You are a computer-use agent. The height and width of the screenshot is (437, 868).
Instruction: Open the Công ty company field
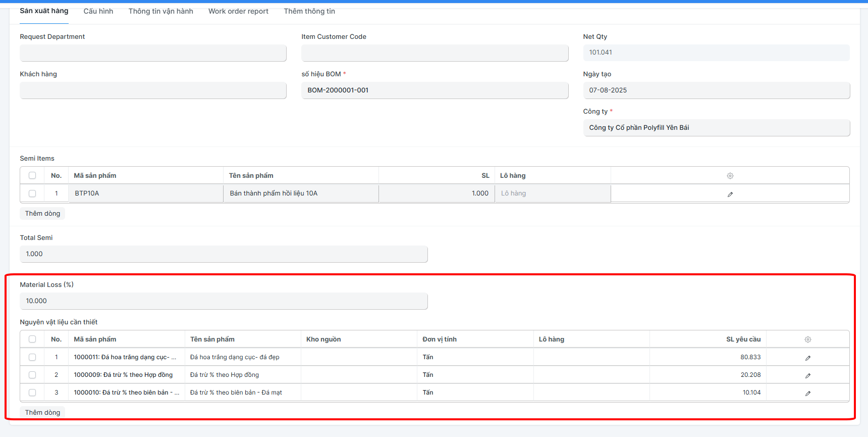pyautogui.click(x=716, y=127)
